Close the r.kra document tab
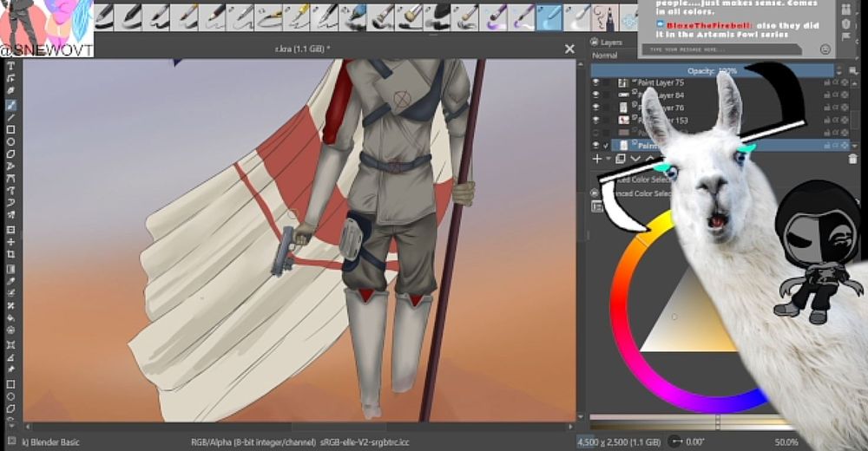 (x=569, y=49)
